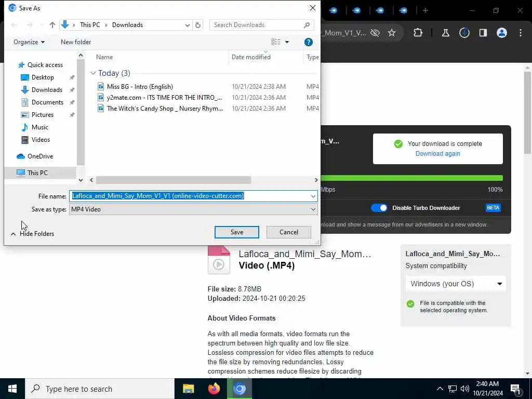Select file Miss BG - Intro (English)
The height and width of the screenshot is (399, 532).
[x=140, y=87]
